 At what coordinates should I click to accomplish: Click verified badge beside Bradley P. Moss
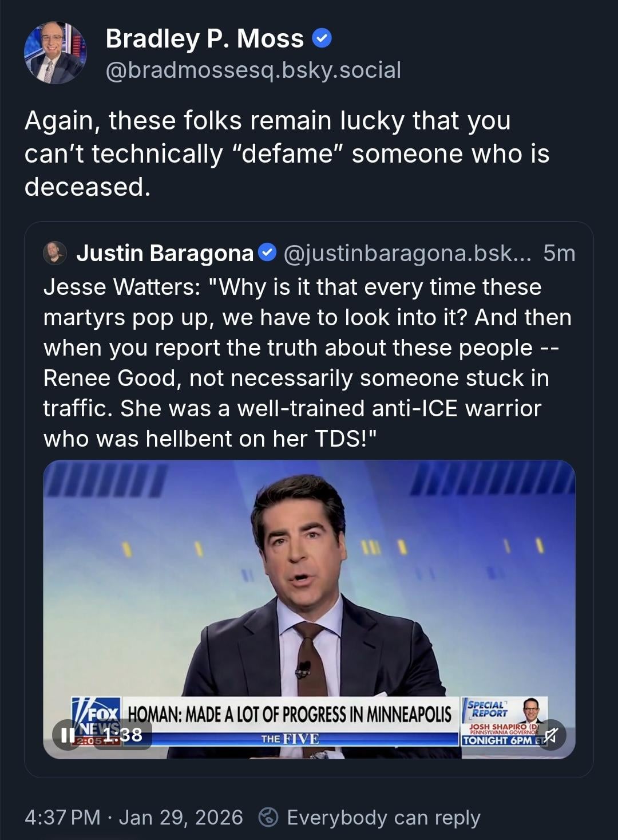click(322, 38)
